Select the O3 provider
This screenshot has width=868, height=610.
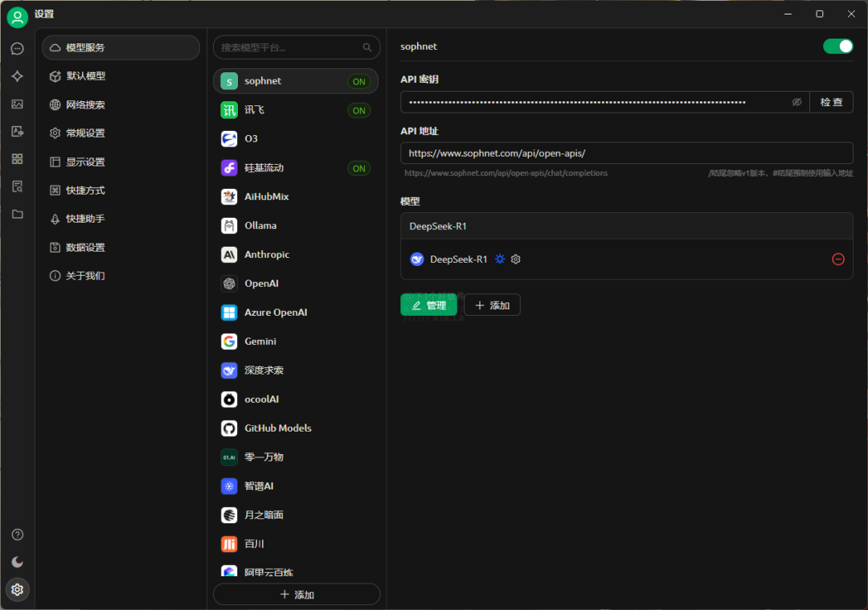click(x=296, y=139)
